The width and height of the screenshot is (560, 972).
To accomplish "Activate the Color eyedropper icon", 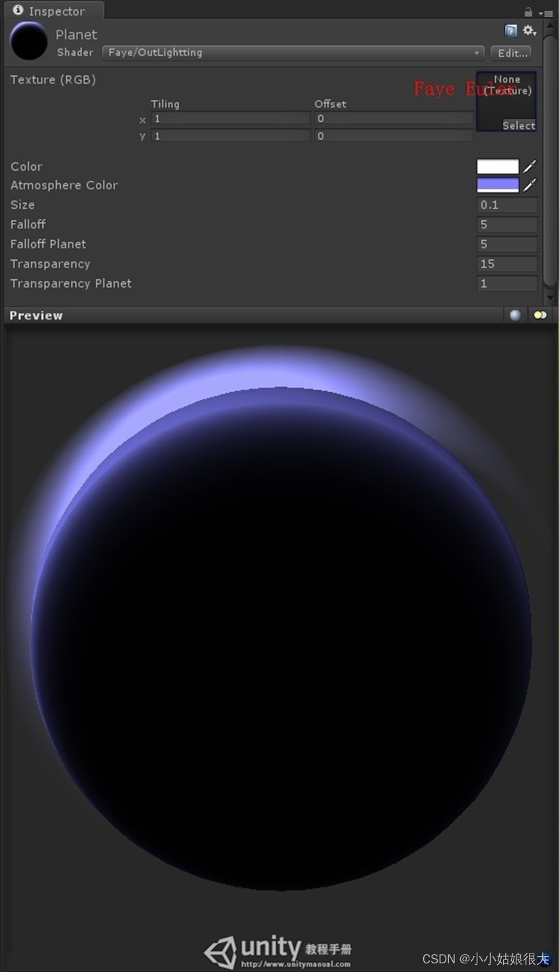I will point(529,166).
